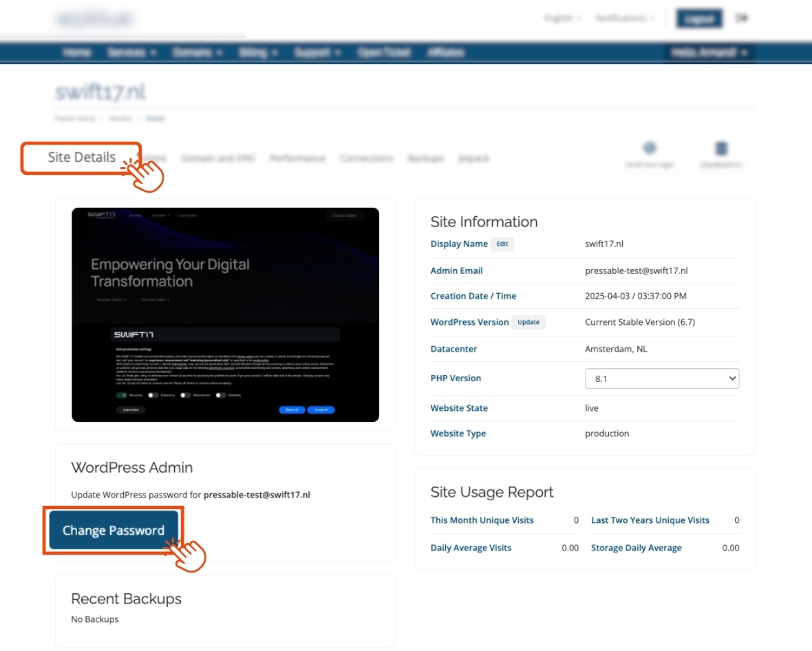Screen dimensions: 812x651
Task: Click the swift17 site preview thumbnail
Action: point(225,314)
